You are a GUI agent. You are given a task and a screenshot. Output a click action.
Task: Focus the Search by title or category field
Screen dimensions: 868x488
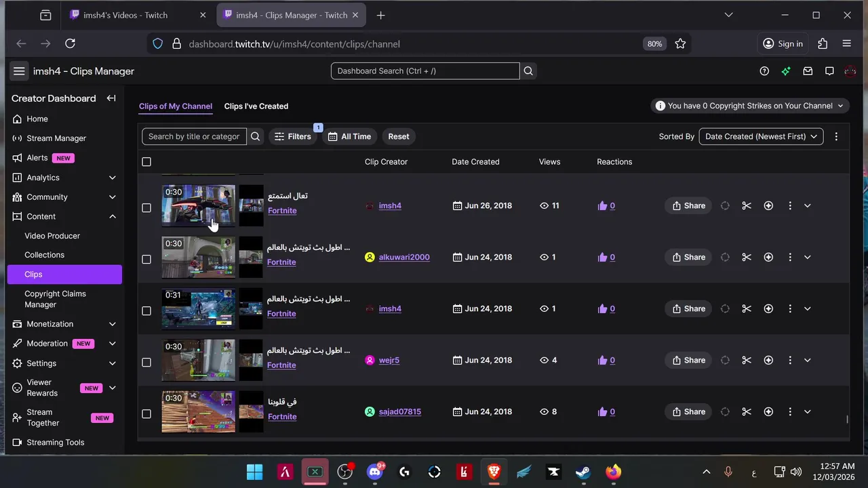194,136
